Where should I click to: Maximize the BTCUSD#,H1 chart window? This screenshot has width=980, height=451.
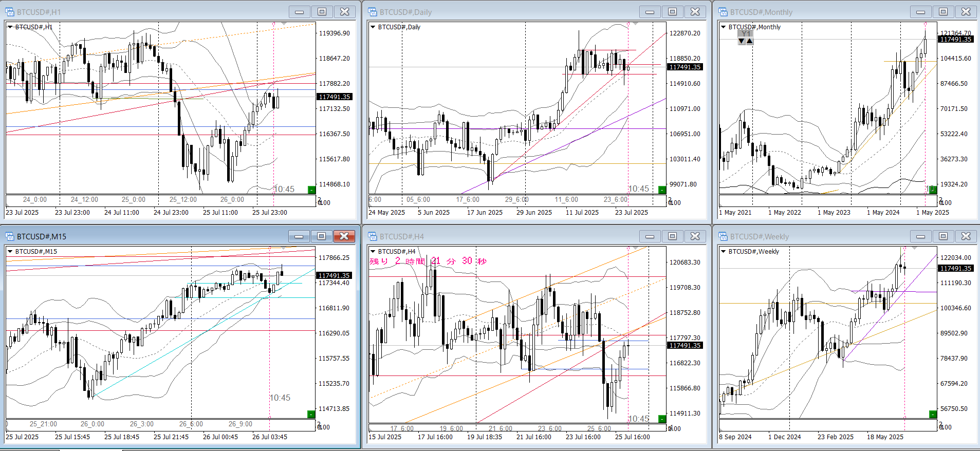coord(322,12)
